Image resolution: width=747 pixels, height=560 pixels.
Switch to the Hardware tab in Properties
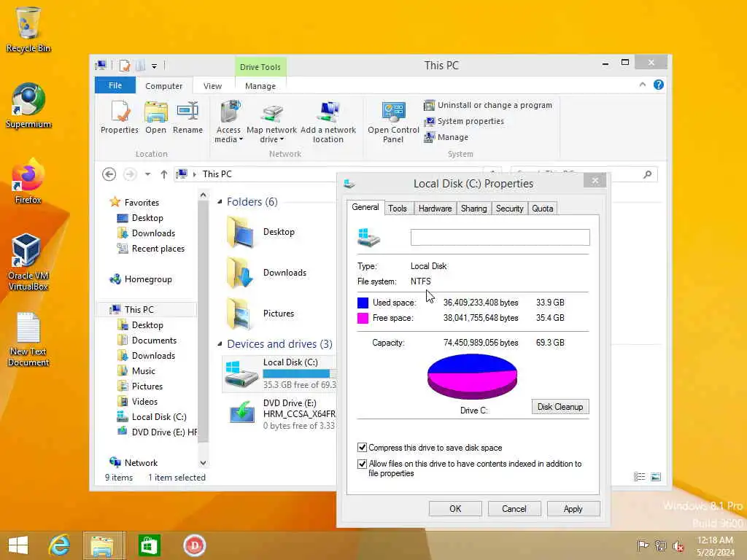click(435, 209)
